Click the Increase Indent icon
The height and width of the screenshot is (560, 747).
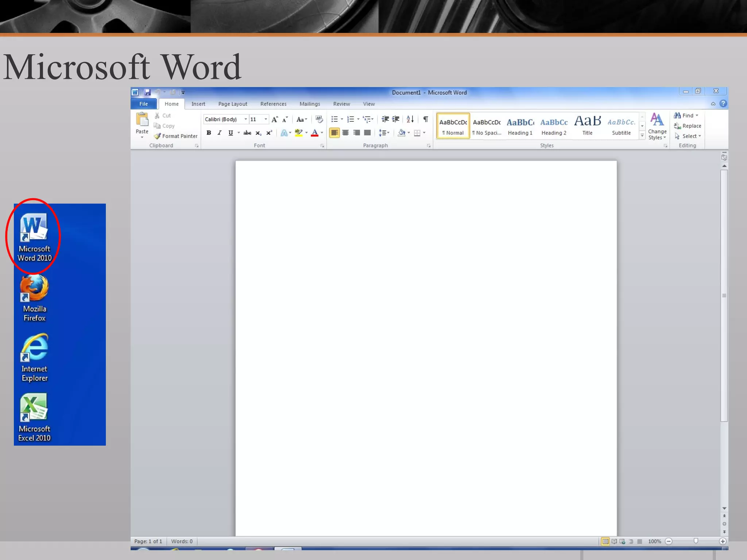[396, 119]
